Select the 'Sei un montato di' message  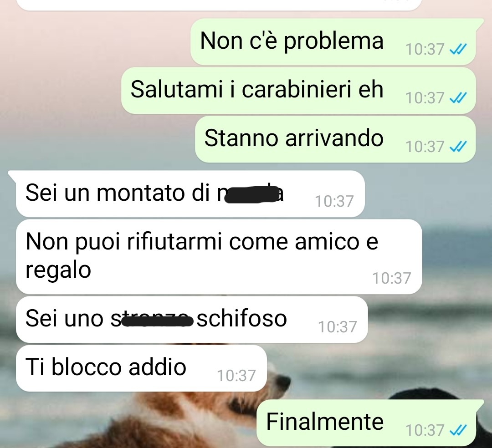coord(190,193)
